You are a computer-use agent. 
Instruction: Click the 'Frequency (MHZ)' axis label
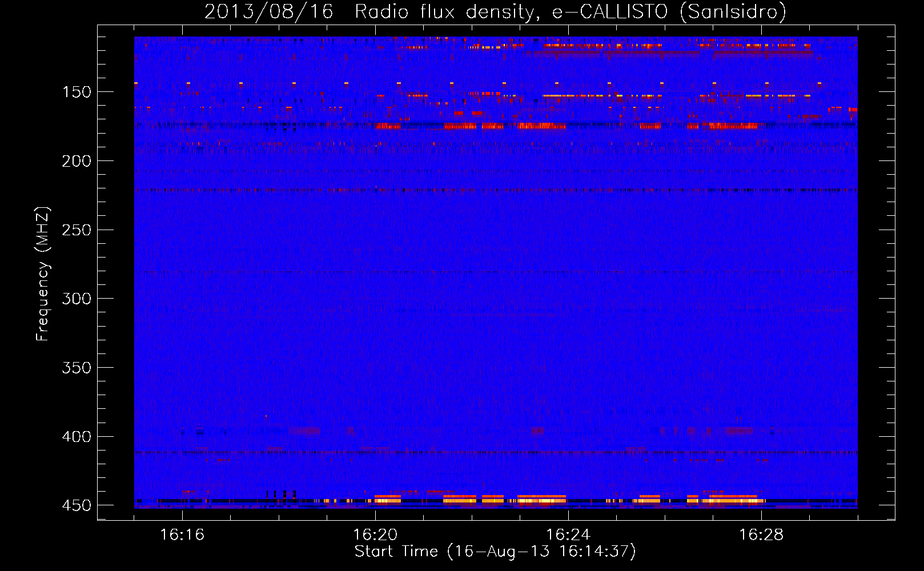coord(43,274)
